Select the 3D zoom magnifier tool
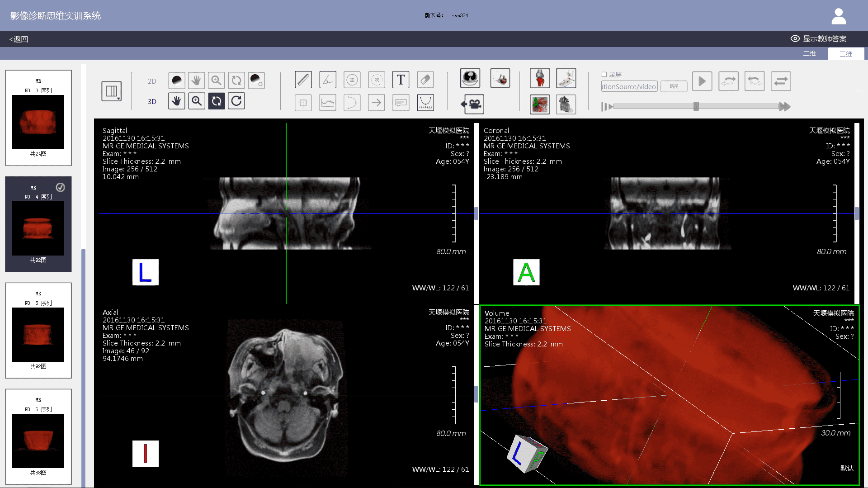Image resolution: width=868 pixels, height=488 pixels. pos(197,101)
